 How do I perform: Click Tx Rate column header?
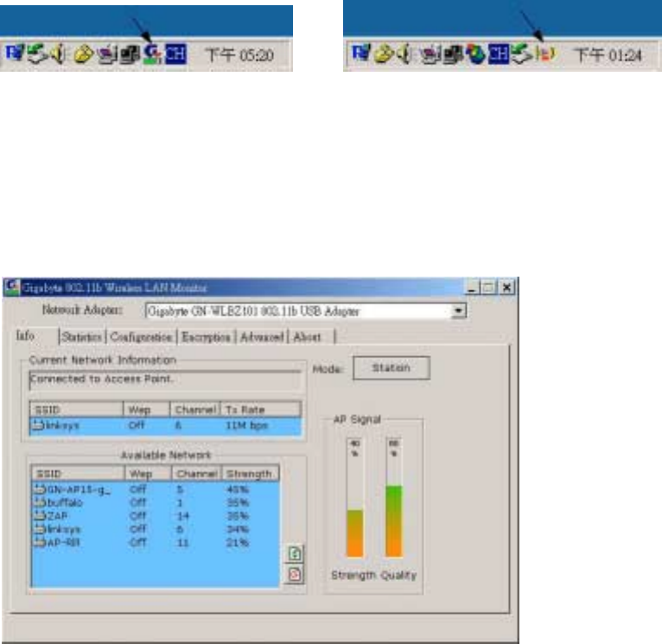pyautogui.click(x=261, y=409)
